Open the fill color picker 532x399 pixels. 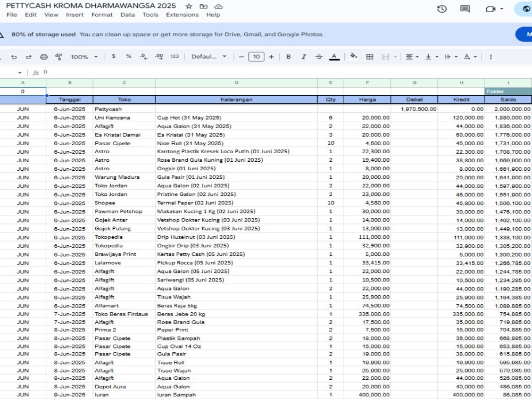[x=354, y=56]
